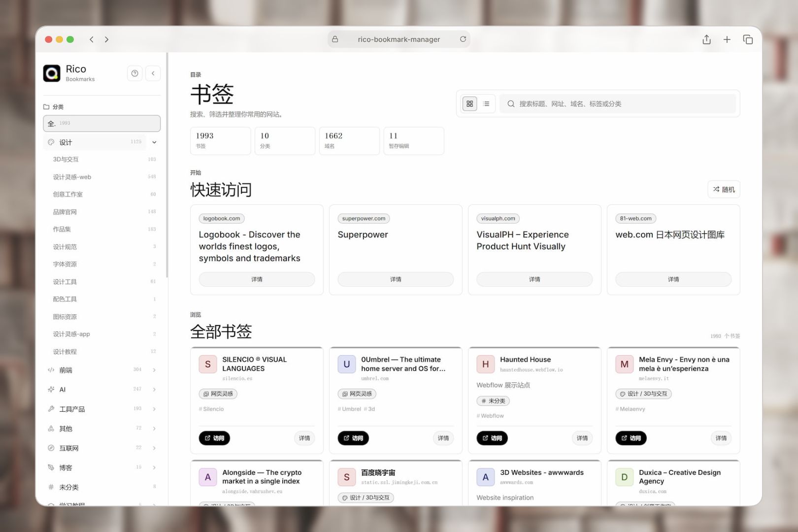Screen dimensions: 798x532
Task: Click the 1662 域名 stat box
Action: [349, 141]
